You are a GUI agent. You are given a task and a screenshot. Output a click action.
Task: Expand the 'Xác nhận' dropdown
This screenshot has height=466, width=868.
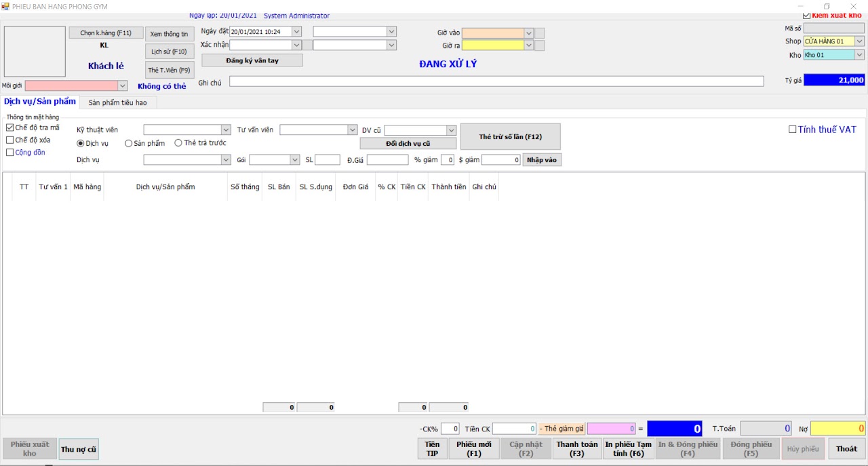[x=296, y=45]
